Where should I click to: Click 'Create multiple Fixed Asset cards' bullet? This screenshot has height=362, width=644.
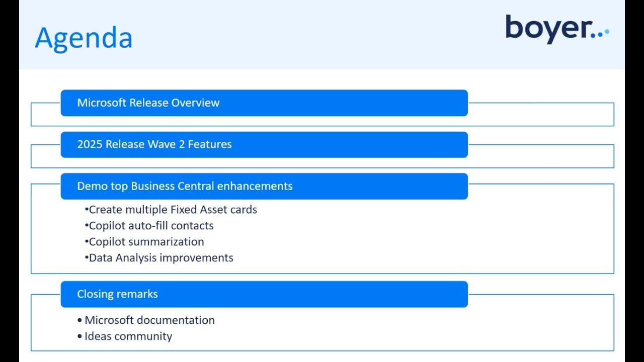point(171,210)
